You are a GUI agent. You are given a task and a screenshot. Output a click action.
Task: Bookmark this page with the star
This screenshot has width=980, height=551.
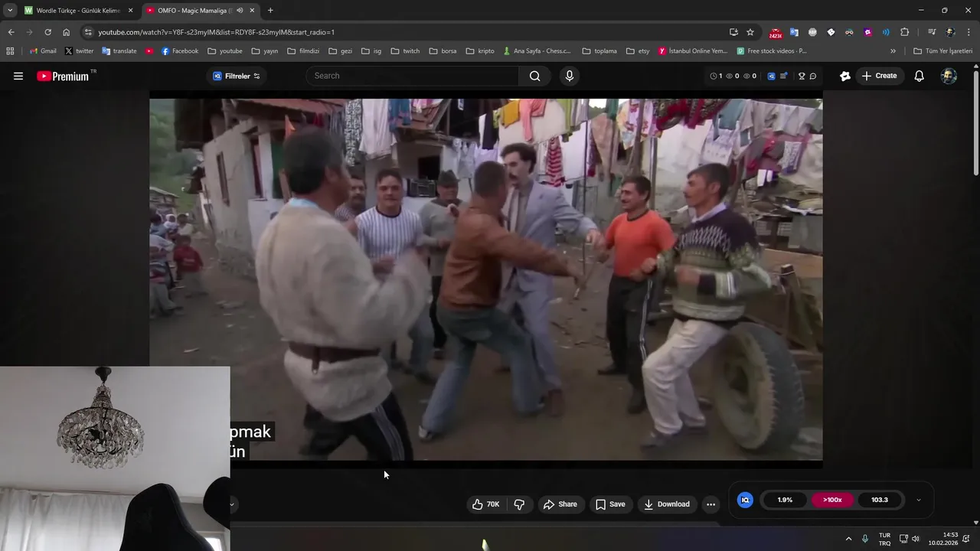(750, 32)
